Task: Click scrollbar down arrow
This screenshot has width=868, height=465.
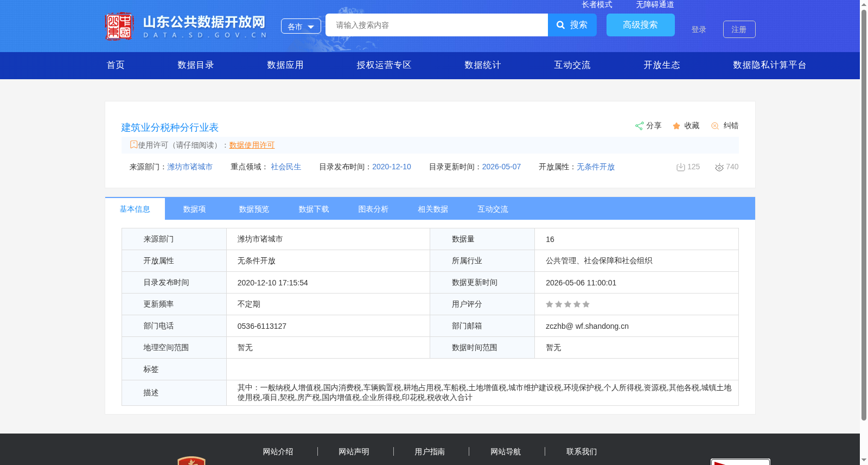Action: click(x=864, y=461)
